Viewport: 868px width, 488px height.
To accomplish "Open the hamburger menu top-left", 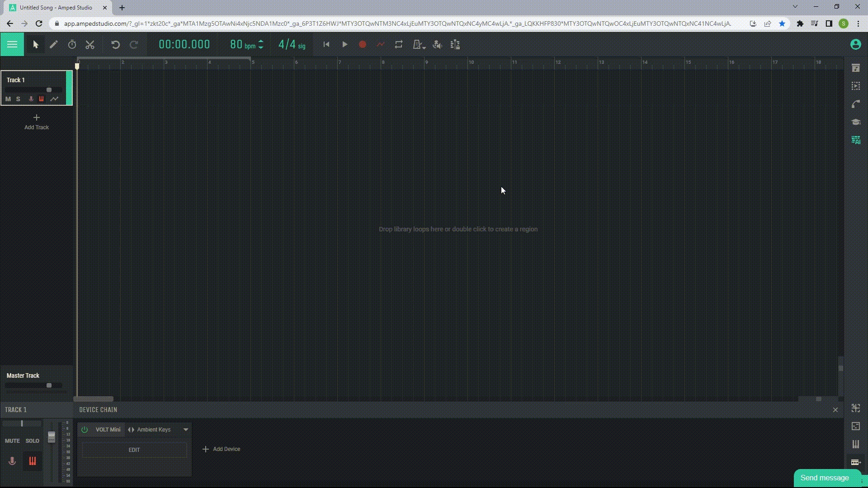I will [12, 43].
